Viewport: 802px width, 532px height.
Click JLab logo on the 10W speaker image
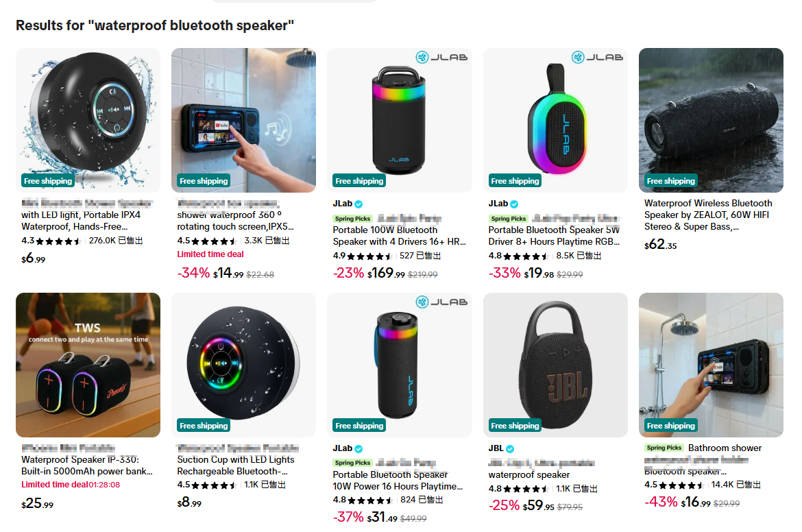(441, 302)
